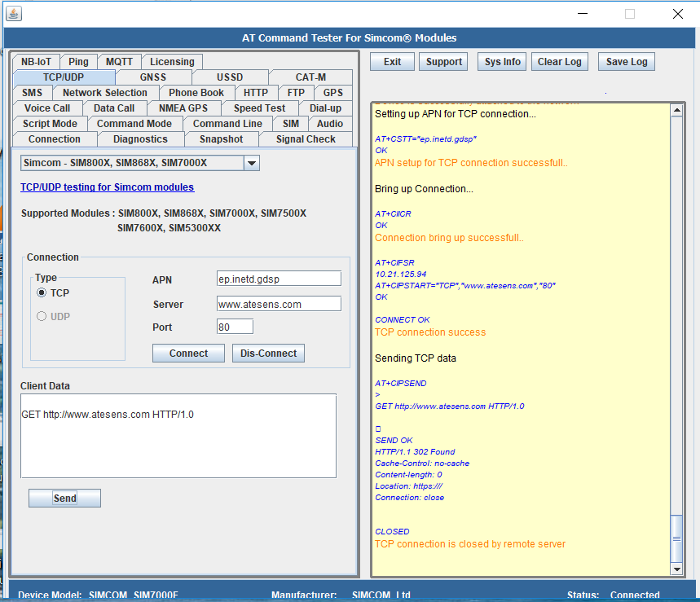Open the Speed Test tab
Viewport: 700px width, 602px height.
coord(259,108)
